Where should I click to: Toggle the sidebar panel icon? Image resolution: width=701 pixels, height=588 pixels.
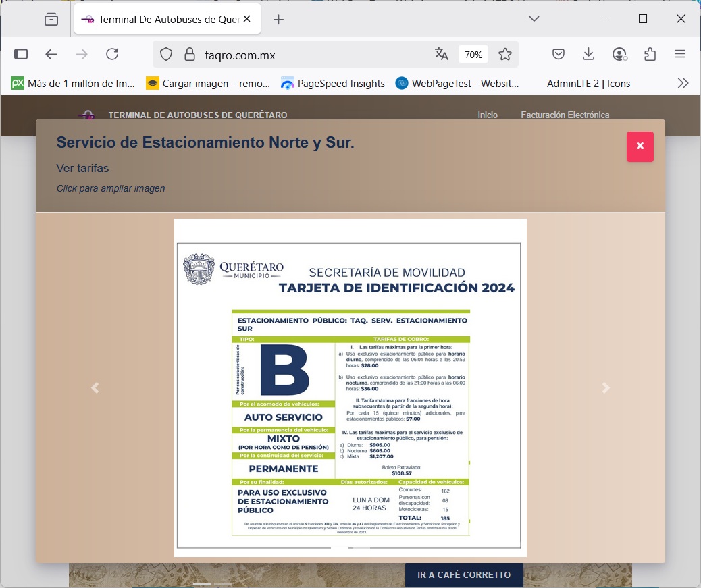[21, 54]
